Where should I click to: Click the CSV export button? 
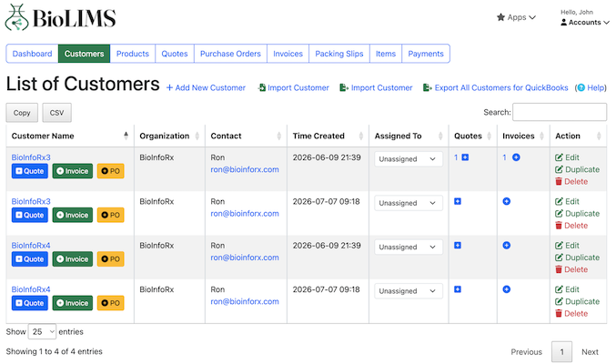point(56,113)
